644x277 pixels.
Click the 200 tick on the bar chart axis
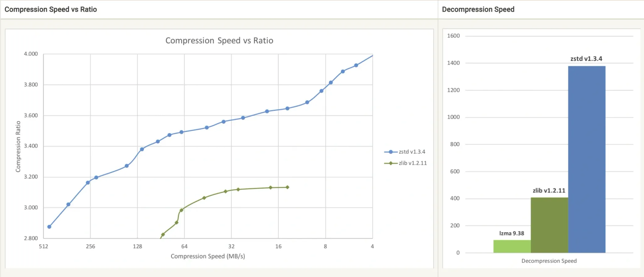(455, 225)
